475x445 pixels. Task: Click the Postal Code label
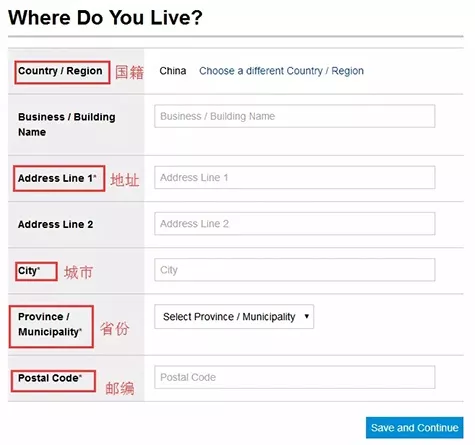(x=50, y=378)
